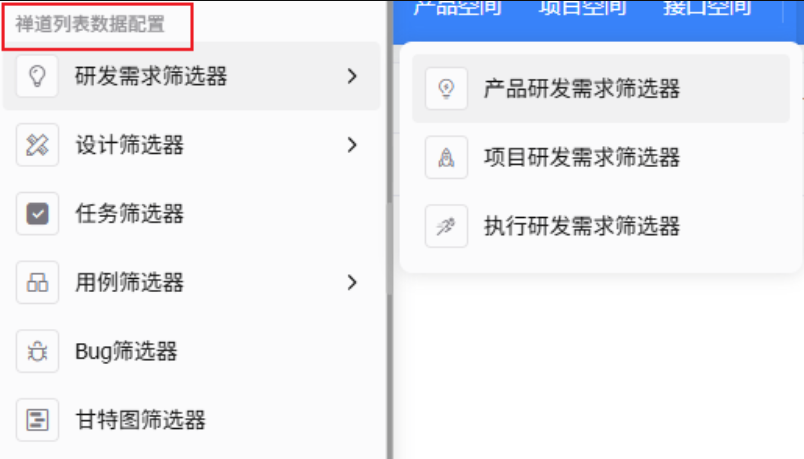Viewport: 804px width, 459px height.
Task: Select 项目研发需求筛选器 from the submenu
Action: click(x=601, y=157)
